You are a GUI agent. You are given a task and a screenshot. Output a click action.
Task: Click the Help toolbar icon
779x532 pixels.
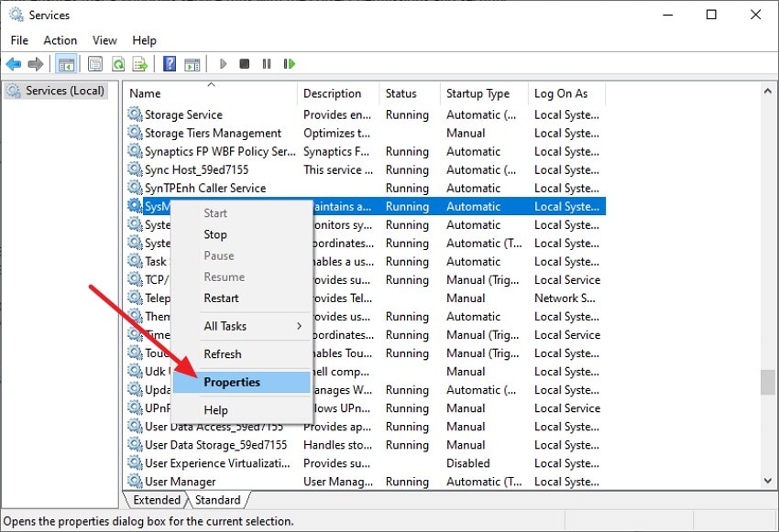pyautogui.click(x=168, y=63)
